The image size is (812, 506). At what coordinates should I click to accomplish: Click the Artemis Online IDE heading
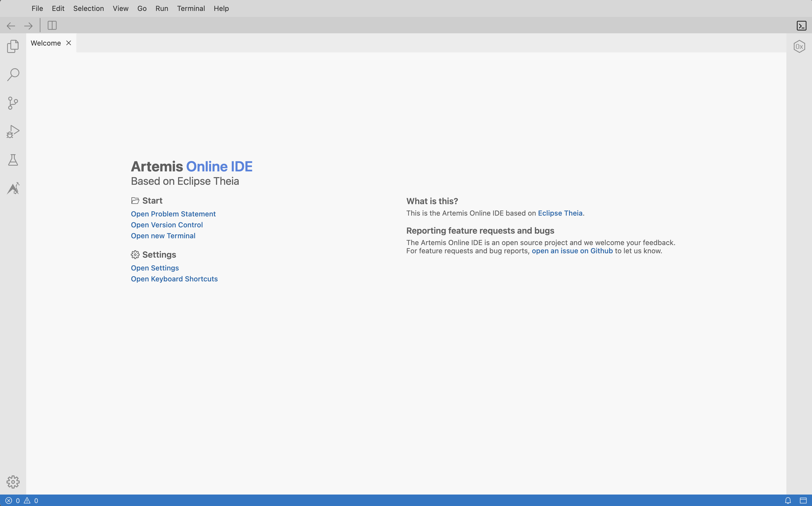pyautogui.click(x=192, y=167)
